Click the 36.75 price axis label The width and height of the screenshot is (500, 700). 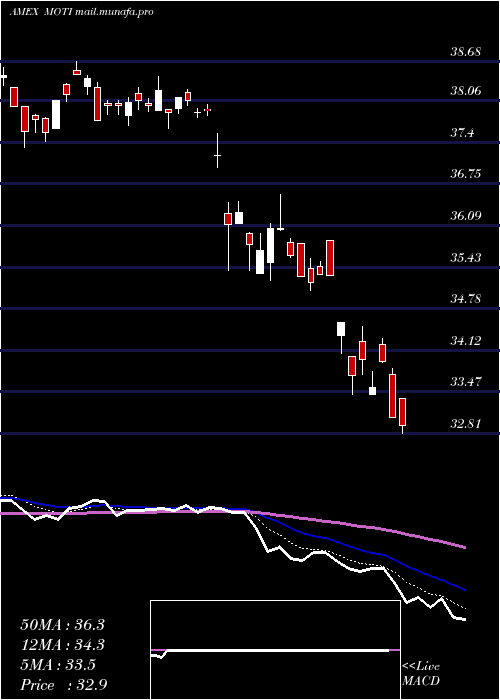[465, 174]
